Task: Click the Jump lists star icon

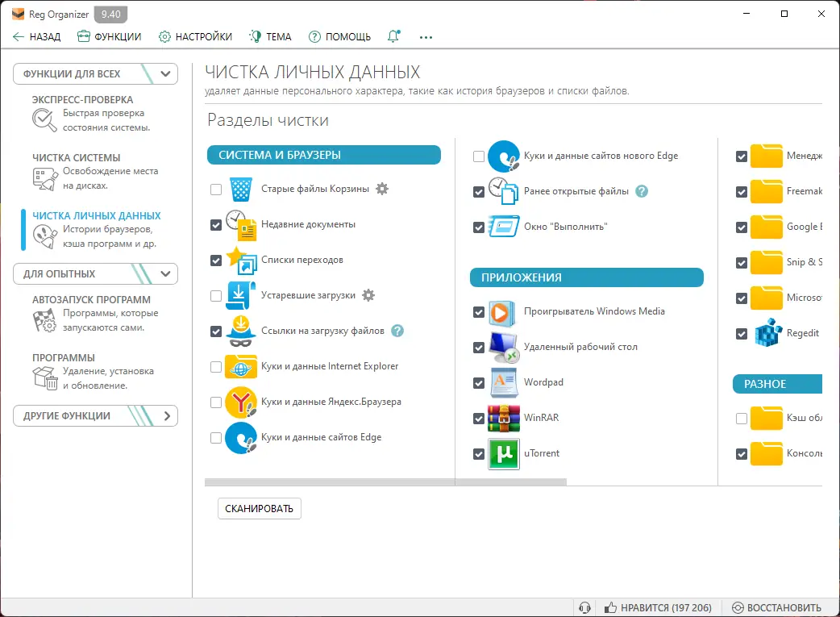Action: pos(241,260)
